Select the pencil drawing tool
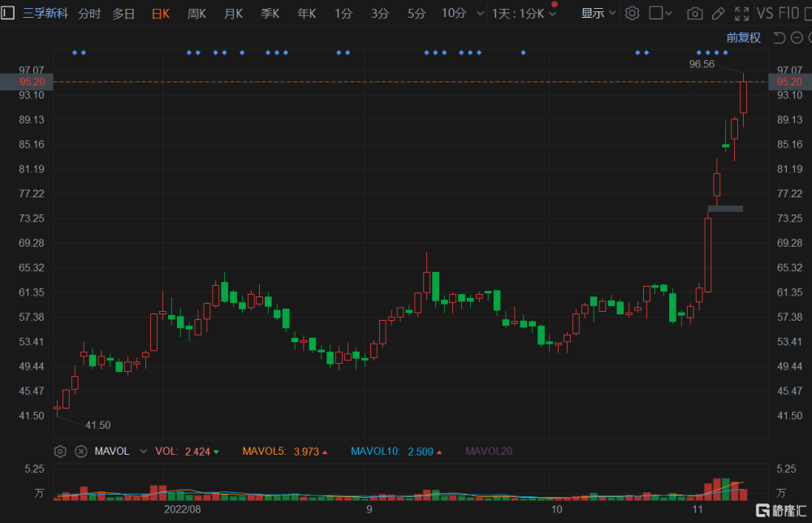 coord(718,14)
